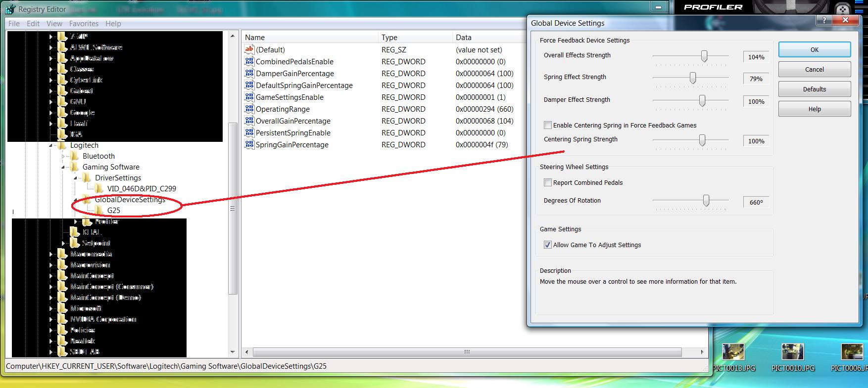Click the Logitech folder icon
This screenshot has height=388, width=868.
click(x=62, y=145)
